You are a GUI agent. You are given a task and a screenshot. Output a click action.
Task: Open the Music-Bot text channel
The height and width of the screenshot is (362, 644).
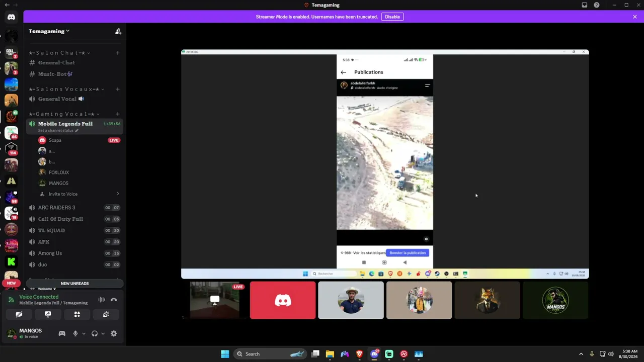pyautogui.click(x=74, y=74)
